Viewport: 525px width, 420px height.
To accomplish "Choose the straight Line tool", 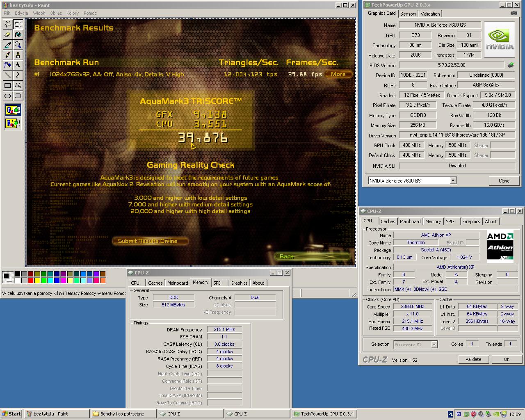I will coord(7,75).
